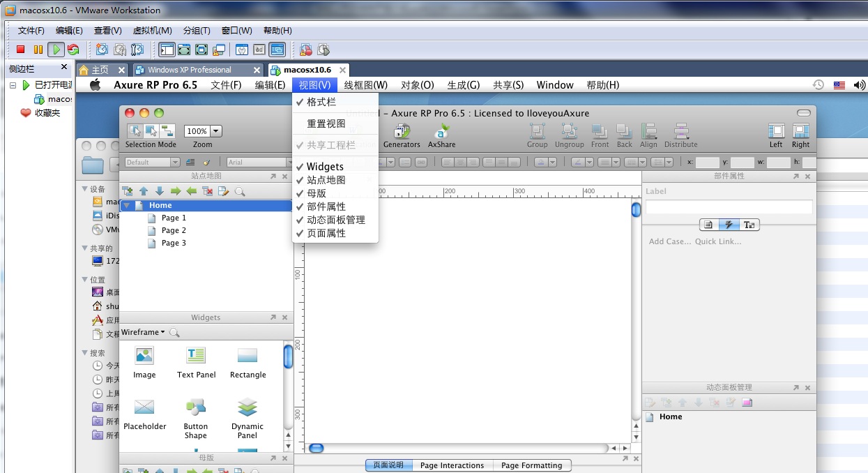This screenshot has height=473, width=868.
Task: Open the 线框图(W) menu
Action: [365, 85]
